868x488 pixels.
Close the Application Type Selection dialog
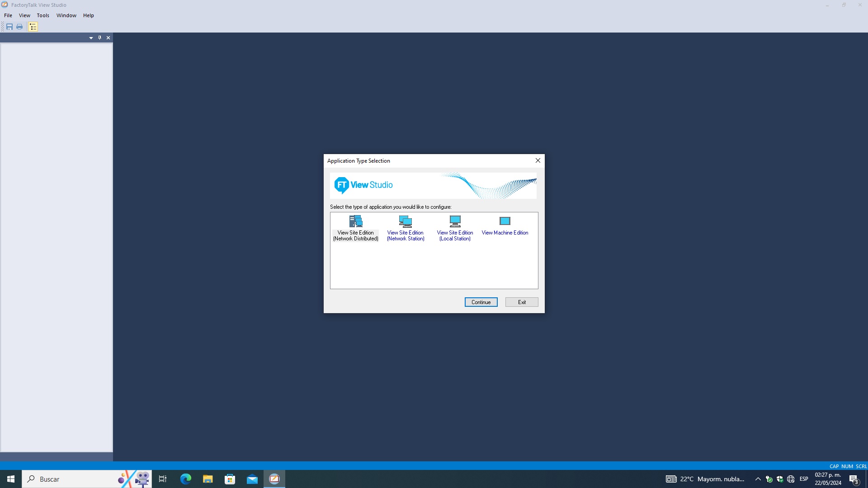point(538,161)
